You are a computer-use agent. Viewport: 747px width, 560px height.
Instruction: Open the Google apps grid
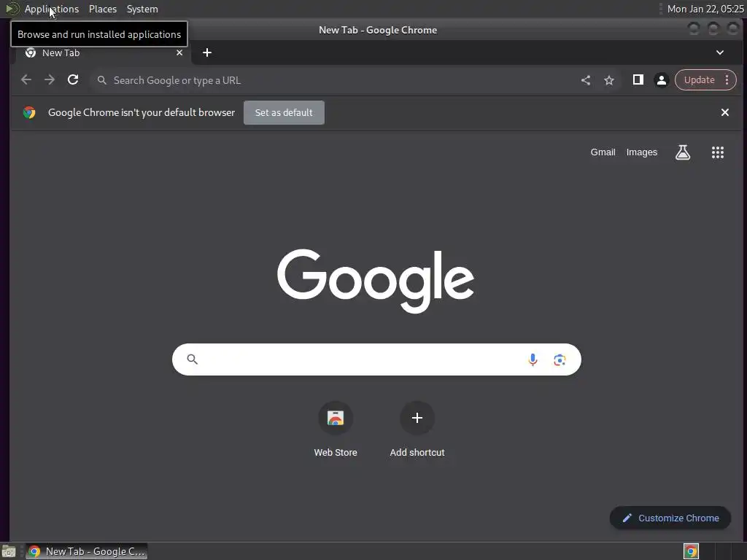tap(718, 152)
